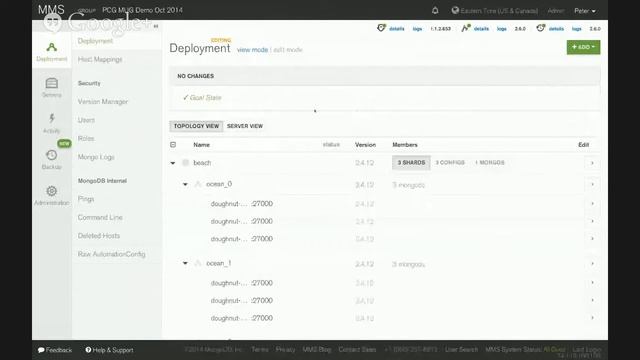This screenshot has width=640, height=360.
Task: Click the automation agent A-shaped icon in header
Action: (x=466, y=28)
